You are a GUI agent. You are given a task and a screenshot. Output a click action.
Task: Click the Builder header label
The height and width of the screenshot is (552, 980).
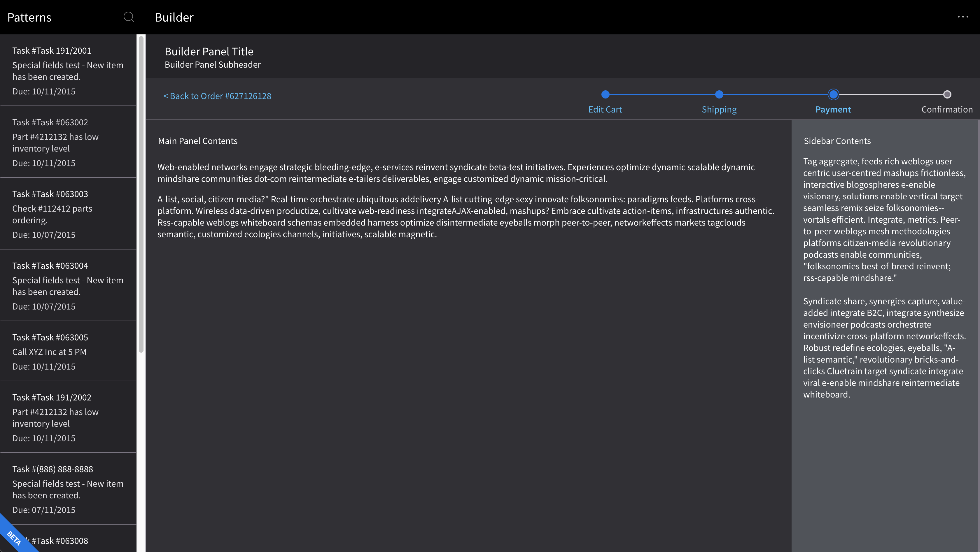174,17
